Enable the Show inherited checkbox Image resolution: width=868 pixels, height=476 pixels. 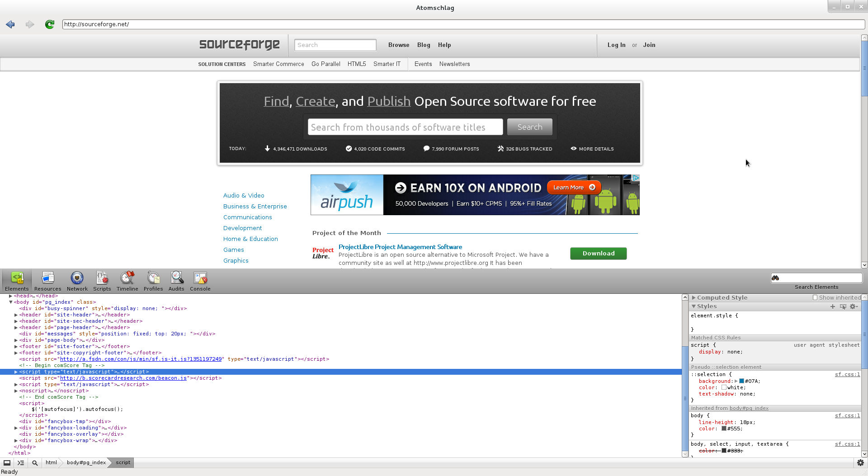point(815,297)
